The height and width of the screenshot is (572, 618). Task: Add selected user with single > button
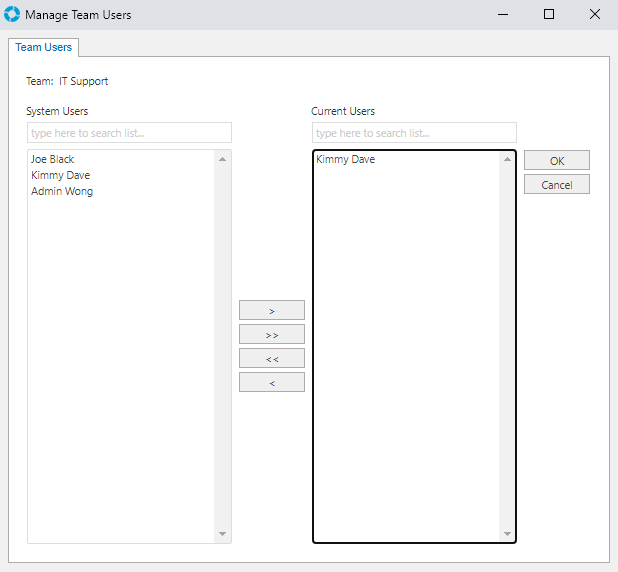(x=272, y=310)
